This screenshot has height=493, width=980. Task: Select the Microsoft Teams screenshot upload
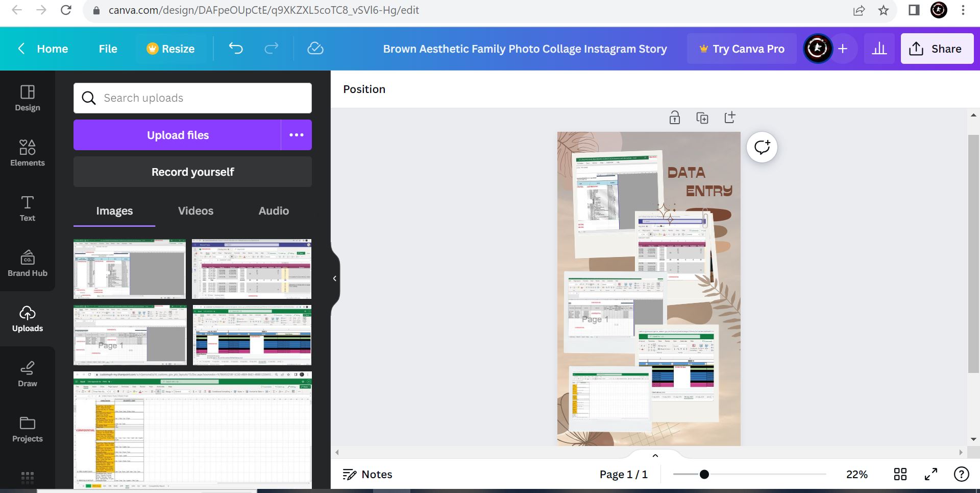coord(252,269)
